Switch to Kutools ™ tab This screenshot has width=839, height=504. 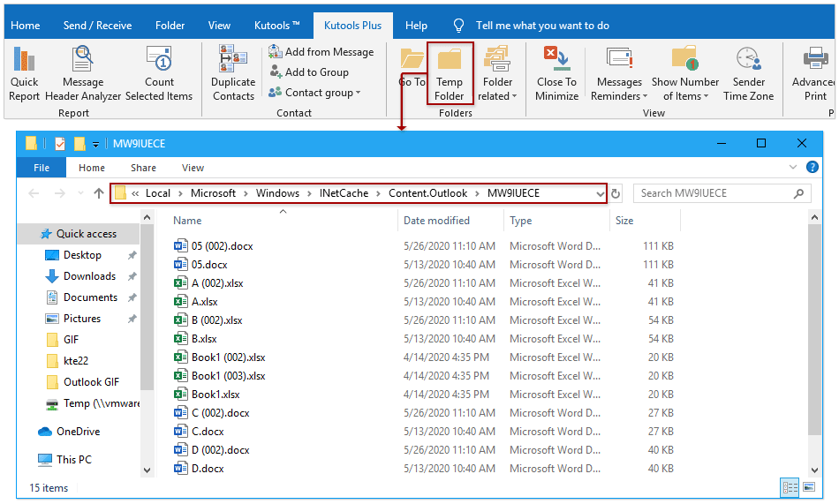276,26
